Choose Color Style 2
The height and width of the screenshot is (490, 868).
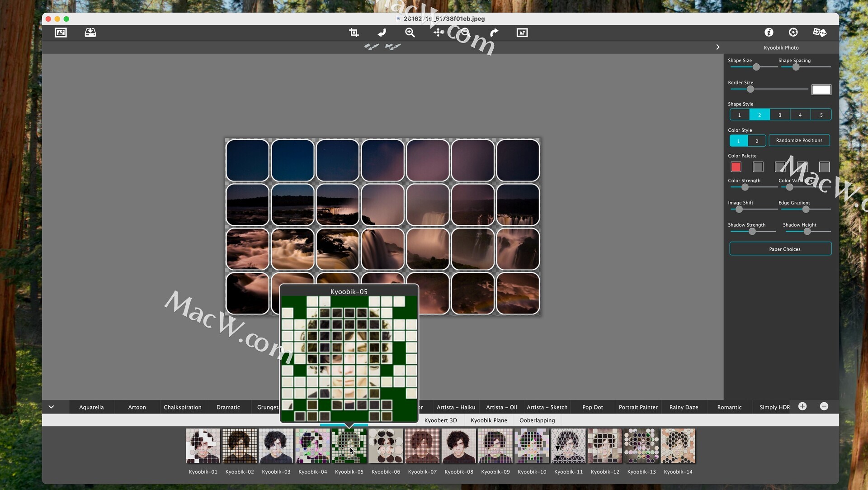tap(757, 141)
